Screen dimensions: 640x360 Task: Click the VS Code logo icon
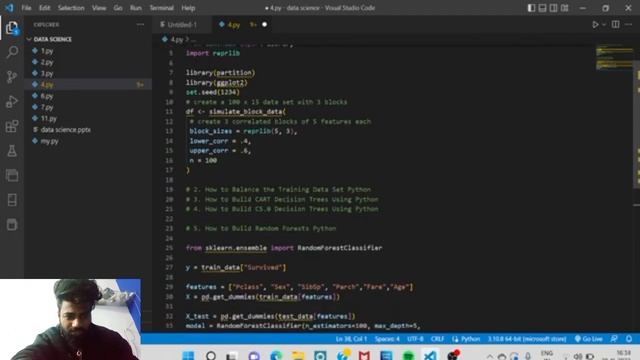point(9,8)
